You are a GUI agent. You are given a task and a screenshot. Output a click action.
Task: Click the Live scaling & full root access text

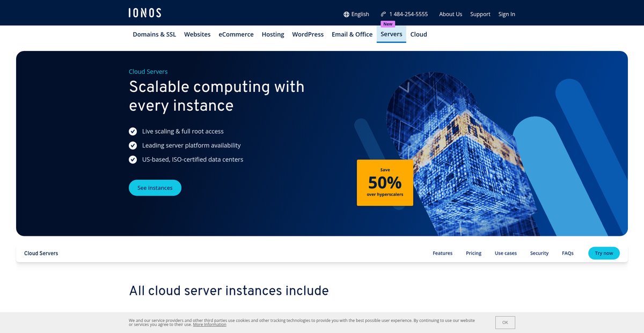pyautogui.click(x=183, y=131)
